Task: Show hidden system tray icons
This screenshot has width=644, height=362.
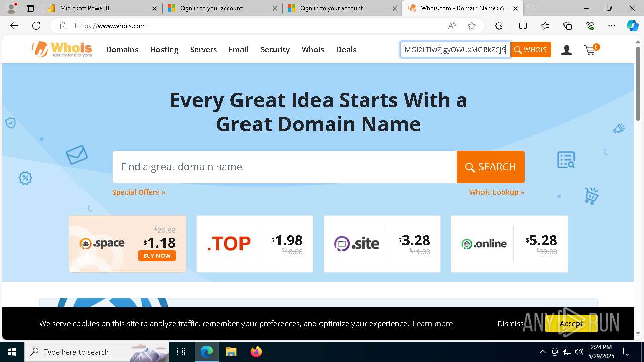Action: (x=542, y=352)
